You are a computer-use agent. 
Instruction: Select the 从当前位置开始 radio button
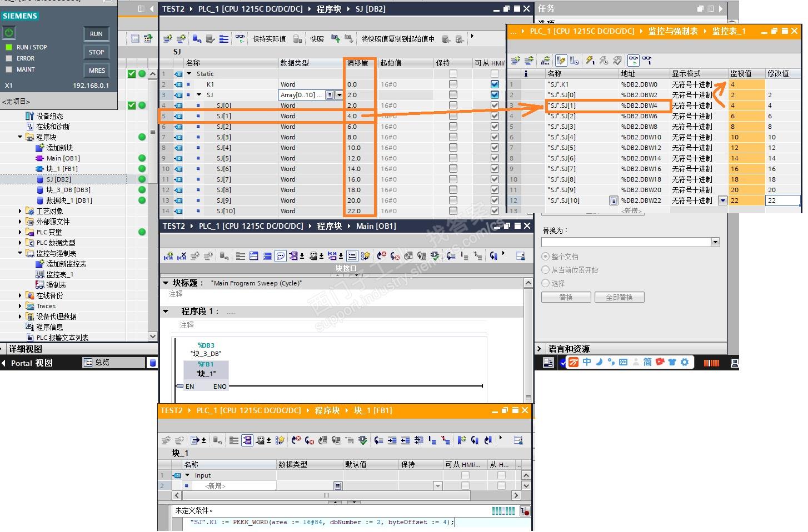[x=545, y=270]
